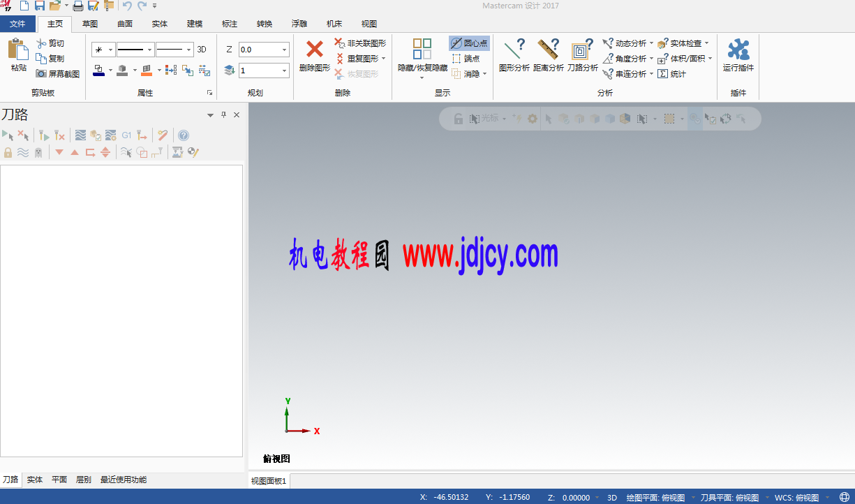Toggle the red X deselect-operations icon
The height and width of the screenshot is (504, 855).
click(23, 135)
